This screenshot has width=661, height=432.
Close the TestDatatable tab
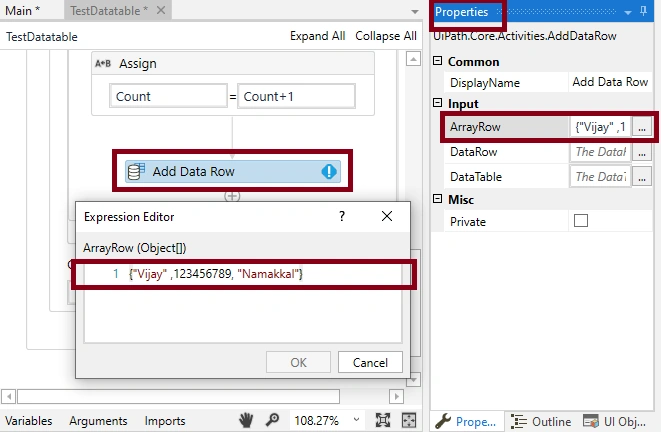tap(161, 10)
